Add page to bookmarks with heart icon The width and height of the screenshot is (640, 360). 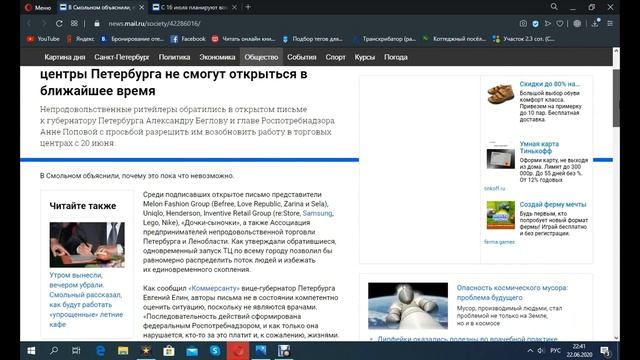pos(560,24)
